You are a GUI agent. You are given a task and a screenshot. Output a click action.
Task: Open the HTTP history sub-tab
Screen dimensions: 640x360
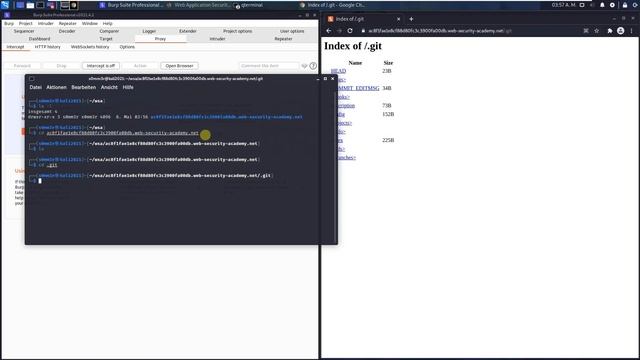pyautogui.click(x=48, y=47)
